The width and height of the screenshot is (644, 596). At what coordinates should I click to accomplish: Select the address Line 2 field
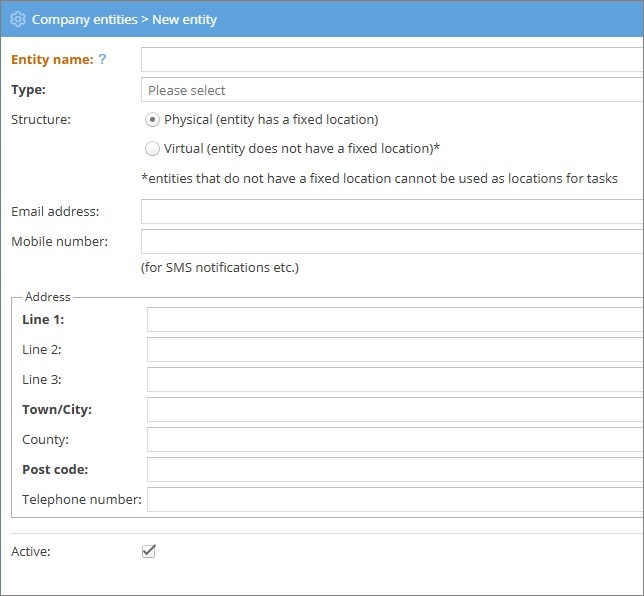[x=395, y=349]
